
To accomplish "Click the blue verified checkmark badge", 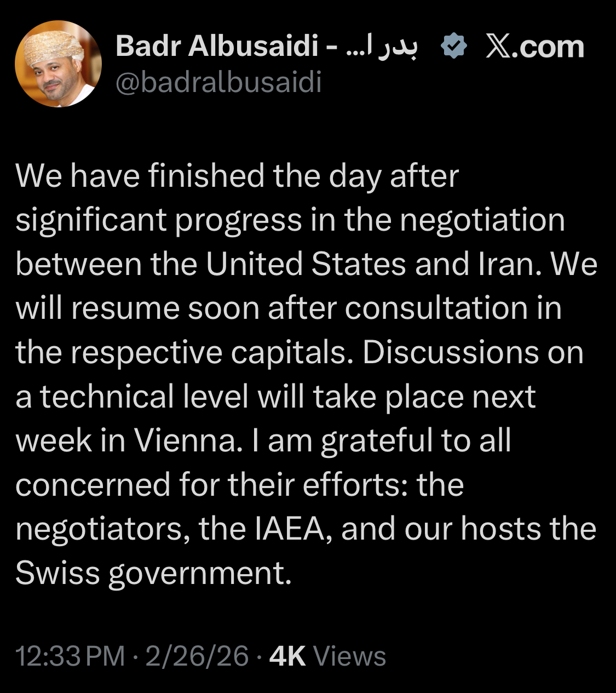I will tap(453, 46).
